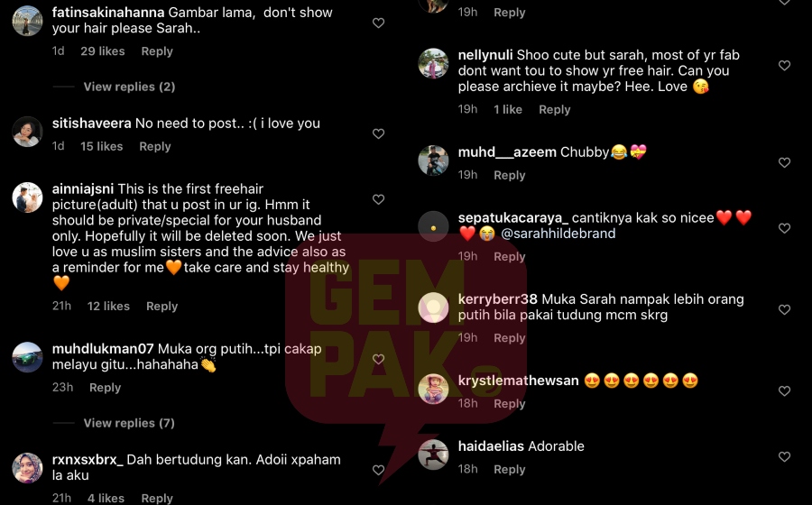The height and width of the screenshot is (505, 812).
Task: Tap the heart beside haidaelias Adorable comment
Action: (785, 456)
